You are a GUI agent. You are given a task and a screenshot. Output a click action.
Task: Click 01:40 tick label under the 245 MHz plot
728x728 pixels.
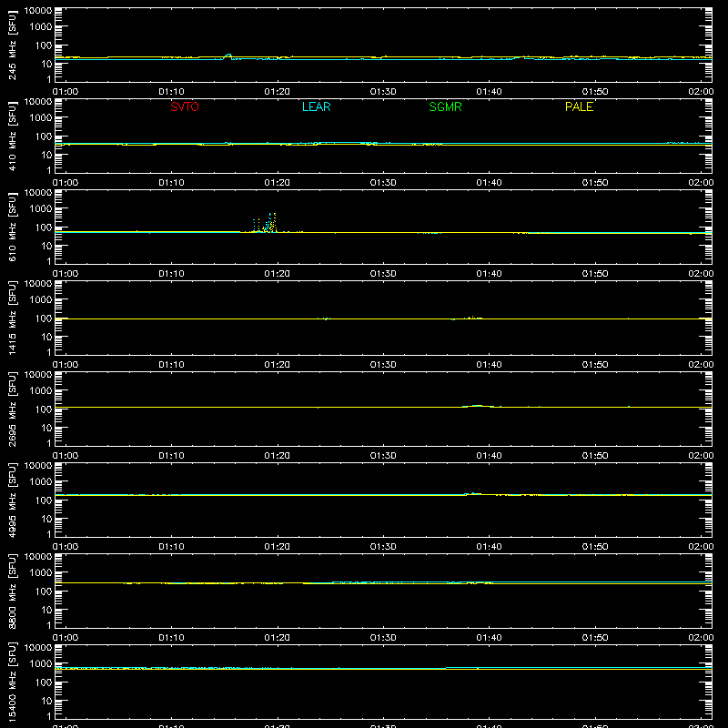click(x=489, y=92)
